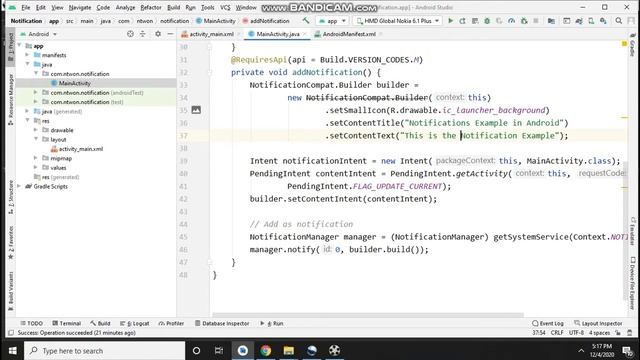Toggle the Favorites side panel
Screen dimensions: 640x360
(11, 242)
